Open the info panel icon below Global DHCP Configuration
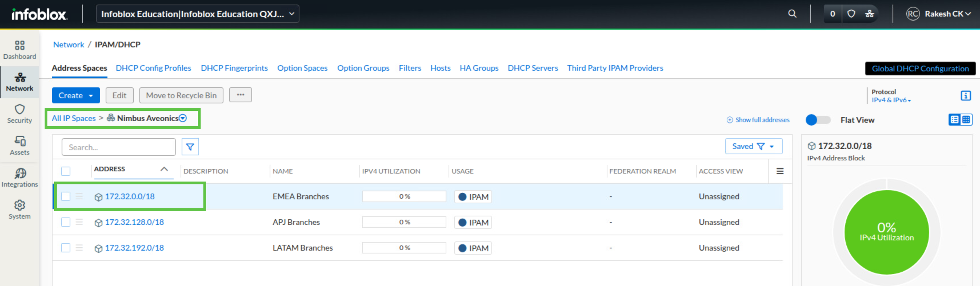 click(965, 95)
